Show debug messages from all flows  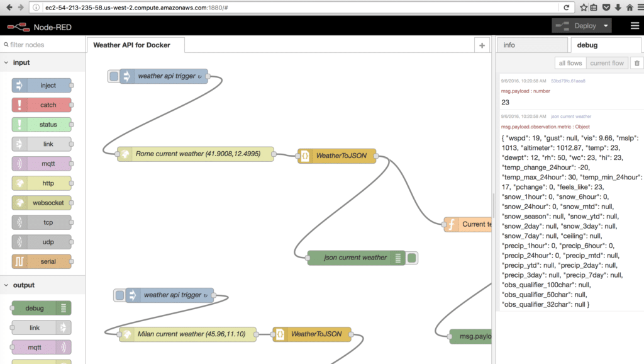tap(570, 63)
